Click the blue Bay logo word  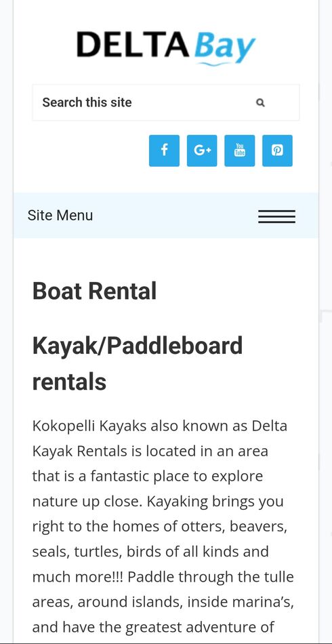coord(224,47)
